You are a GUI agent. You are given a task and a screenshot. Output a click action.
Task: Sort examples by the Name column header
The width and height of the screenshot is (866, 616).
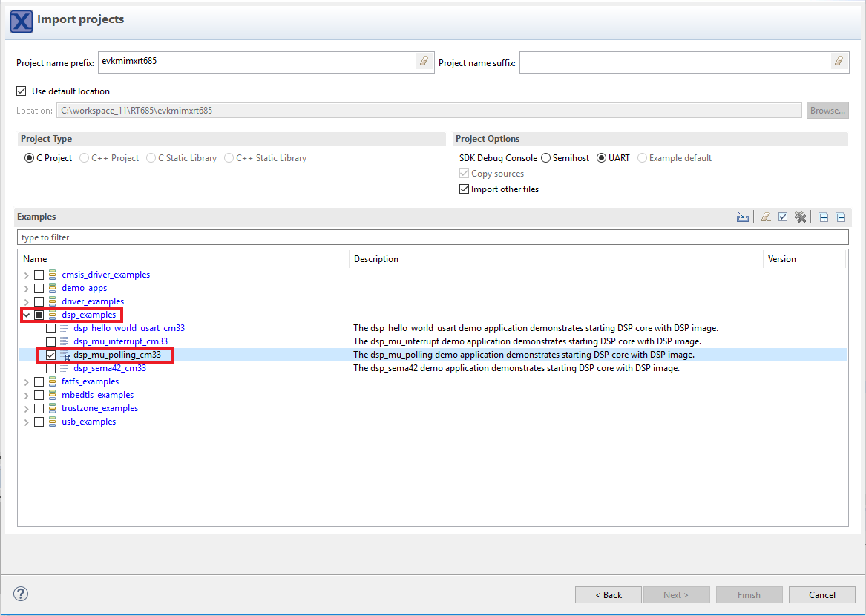click(35, 259)
